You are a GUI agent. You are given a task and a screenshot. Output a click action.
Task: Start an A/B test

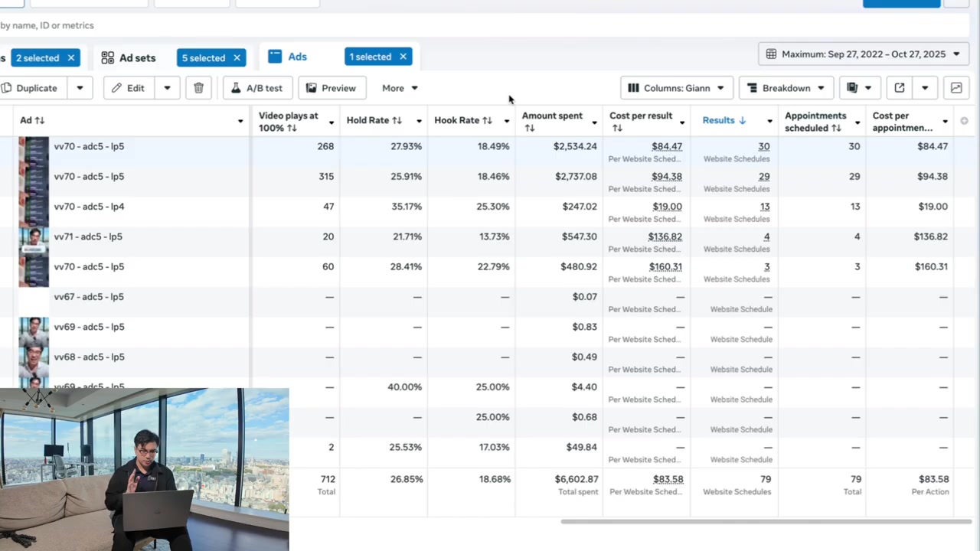256,88
